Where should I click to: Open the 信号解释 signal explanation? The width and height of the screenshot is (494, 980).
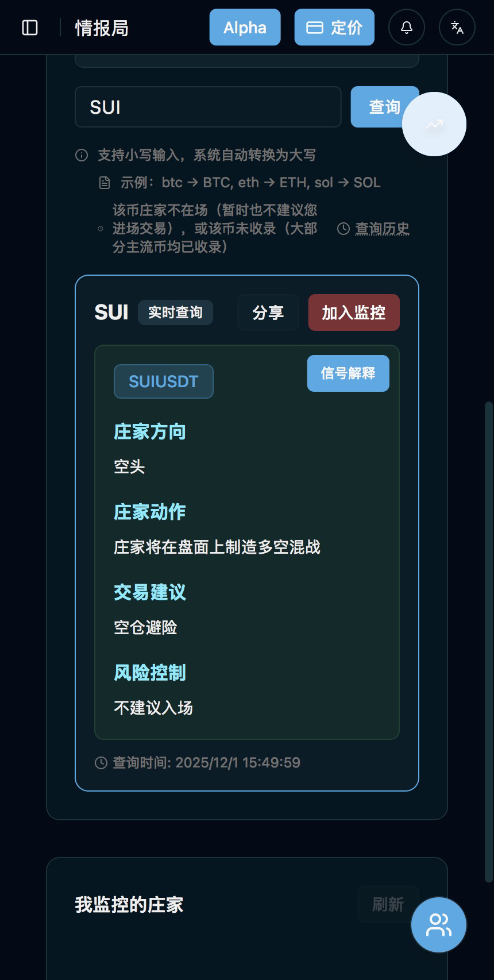pos(348,373)
